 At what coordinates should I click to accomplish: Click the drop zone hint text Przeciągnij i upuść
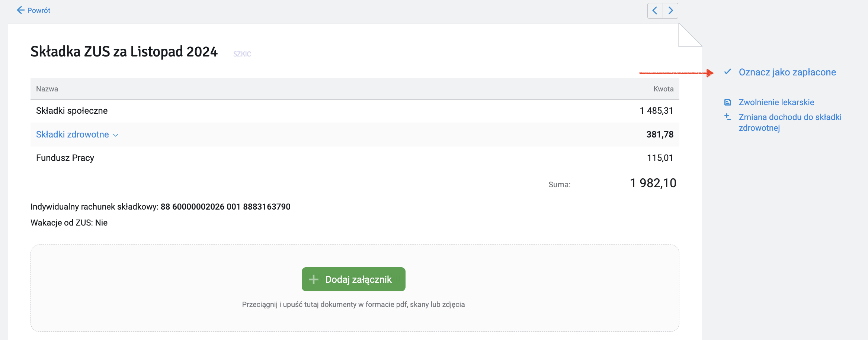tap(353, 304)
